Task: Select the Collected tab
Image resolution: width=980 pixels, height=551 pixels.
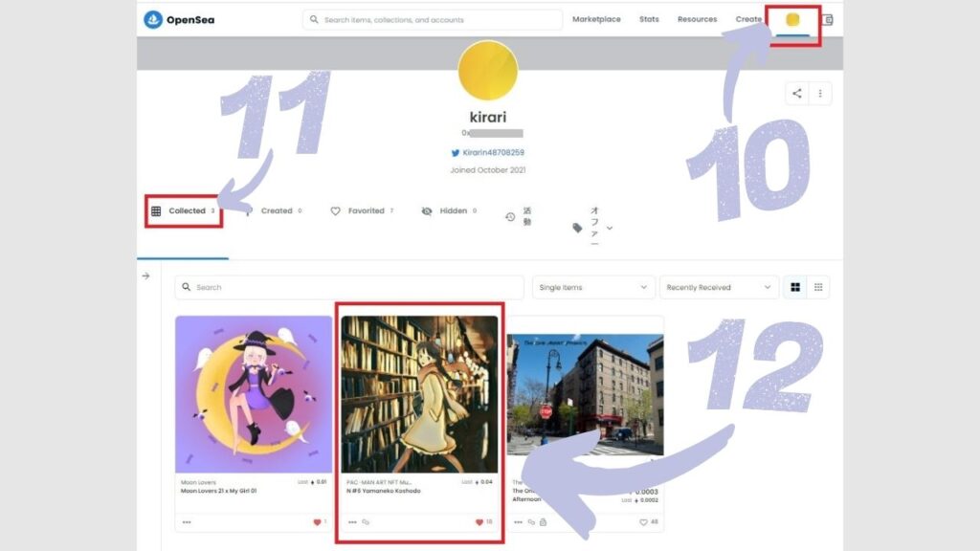Action: click(184, 211)
